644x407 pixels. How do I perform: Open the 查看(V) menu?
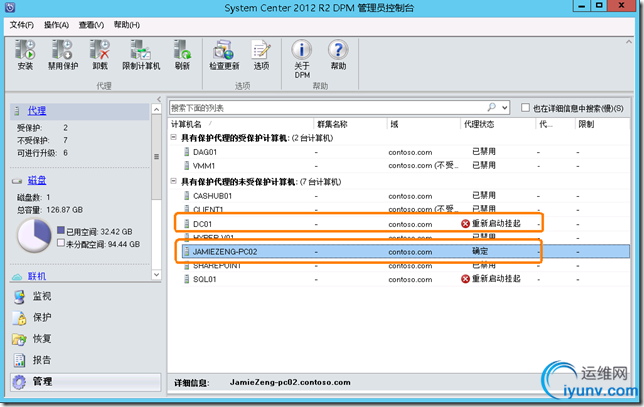pos(91,25)
